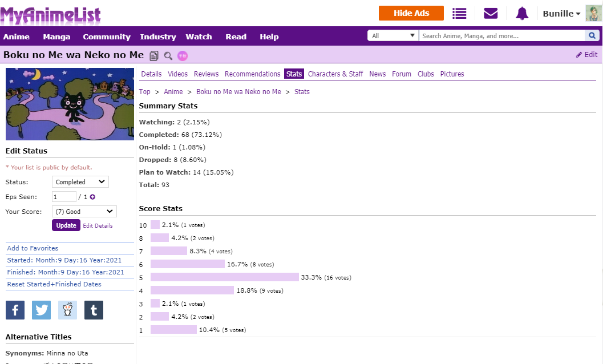Open Your Score dropdown
The width and height of the screenshot is (603, 364).
click(x=84, y=212)
